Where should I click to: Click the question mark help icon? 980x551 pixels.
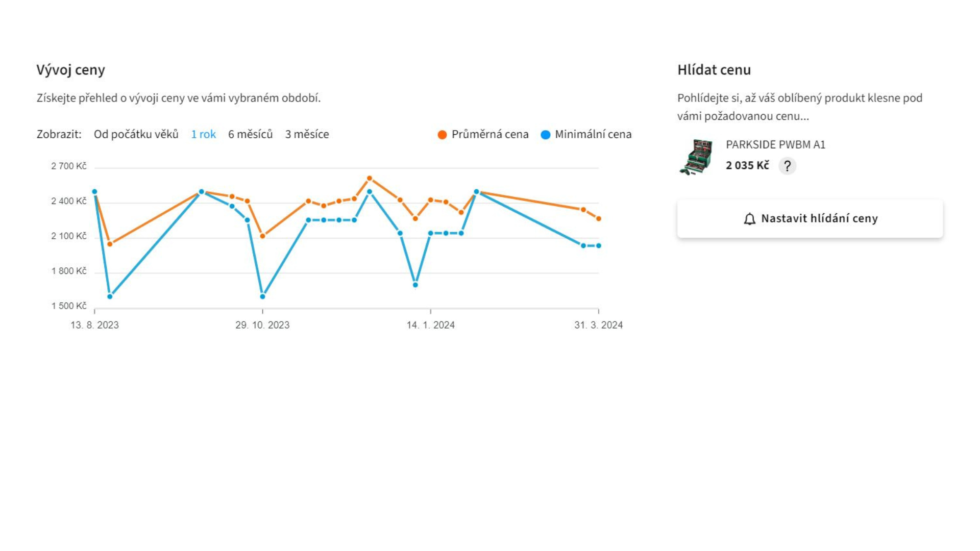coord(787,166)
